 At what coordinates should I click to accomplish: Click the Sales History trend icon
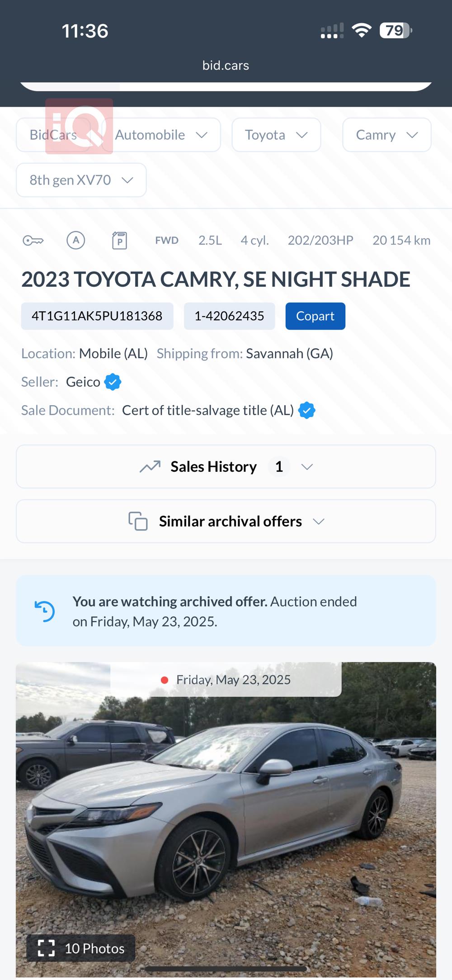pos(150,467)
